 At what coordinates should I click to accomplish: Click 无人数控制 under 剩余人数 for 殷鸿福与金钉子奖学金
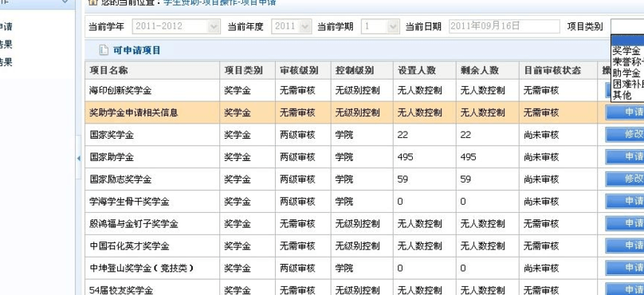(482, 224)
